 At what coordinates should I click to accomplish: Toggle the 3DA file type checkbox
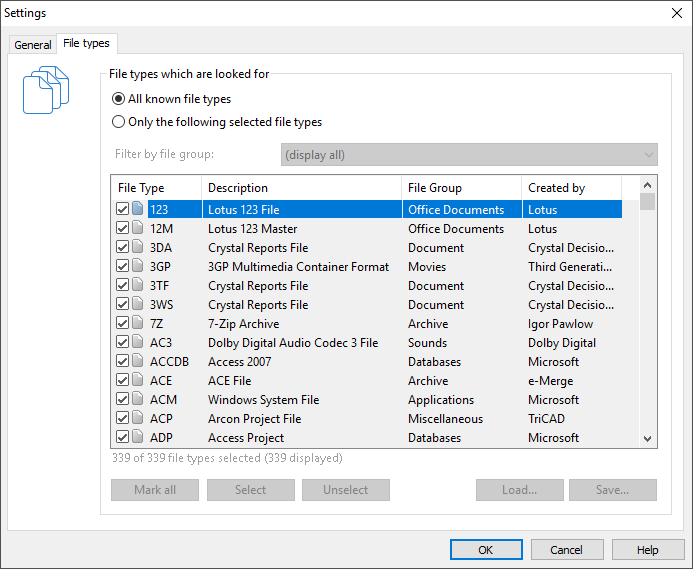122,248
